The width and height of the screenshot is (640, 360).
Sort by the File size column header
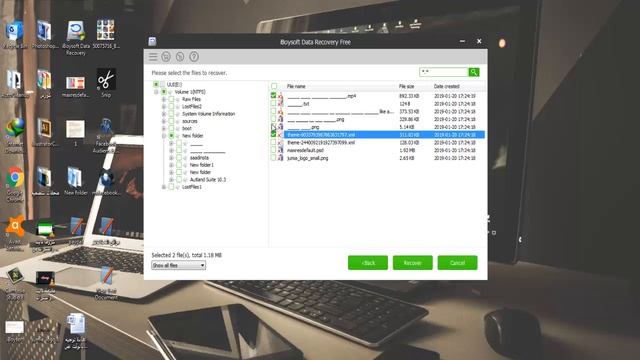pos(407,86)
